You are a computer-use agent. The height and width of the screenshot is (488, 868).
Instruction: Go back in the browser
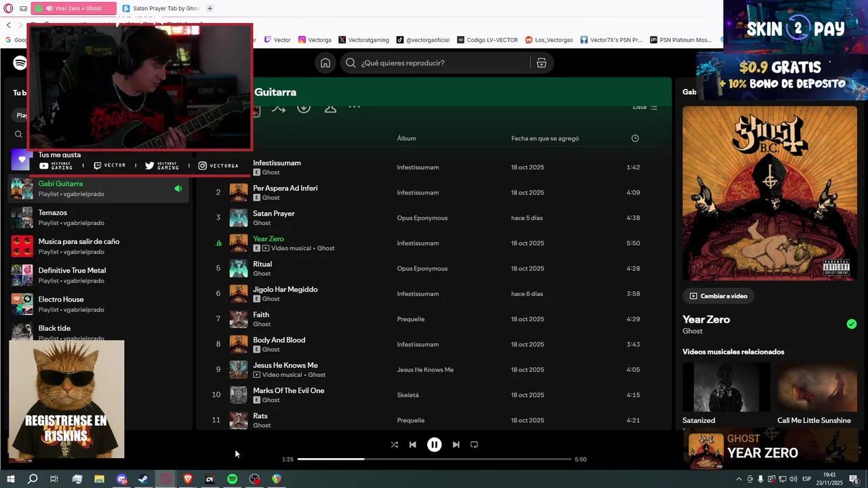click(8, 25)
